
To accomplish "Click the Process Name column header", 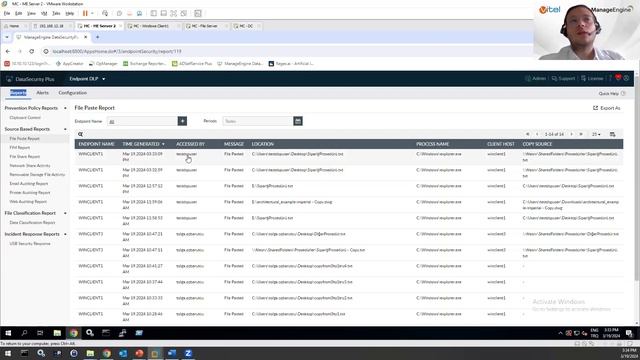I will point(433,144).
